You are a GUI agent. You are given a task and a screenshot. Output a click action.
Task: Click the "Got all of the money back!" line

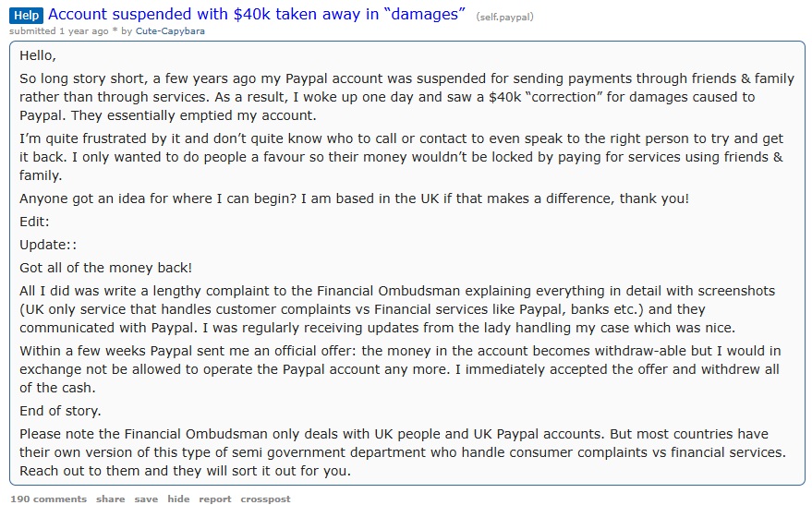105,268
